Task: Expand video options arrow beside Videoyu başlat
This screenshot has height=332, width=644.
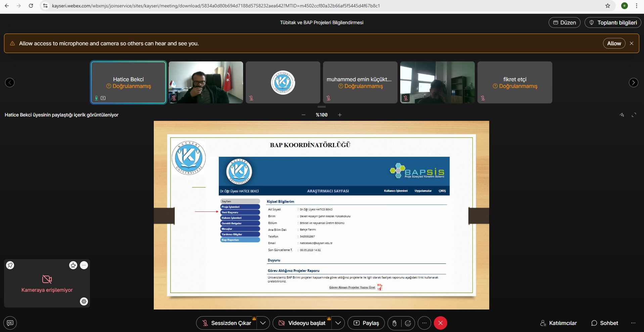Action: tap(338, 323)
